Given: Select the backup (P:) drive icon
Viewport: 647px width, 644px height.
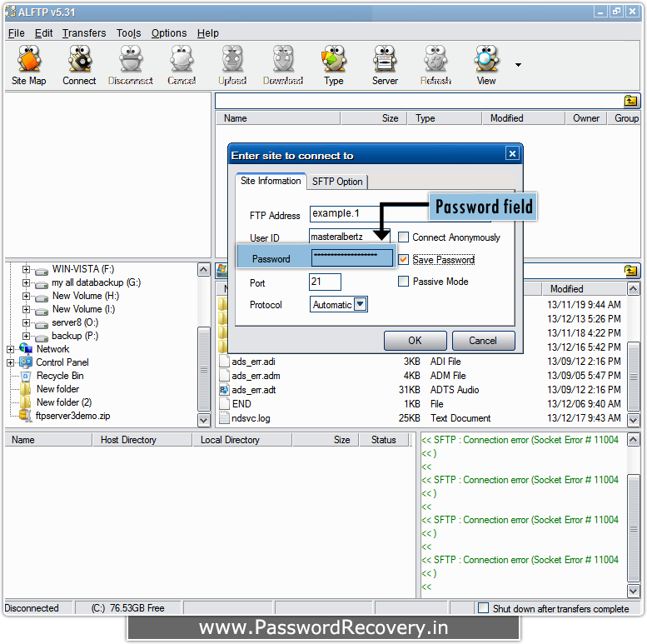Looking at the screenshot, I should click(42, 337).
